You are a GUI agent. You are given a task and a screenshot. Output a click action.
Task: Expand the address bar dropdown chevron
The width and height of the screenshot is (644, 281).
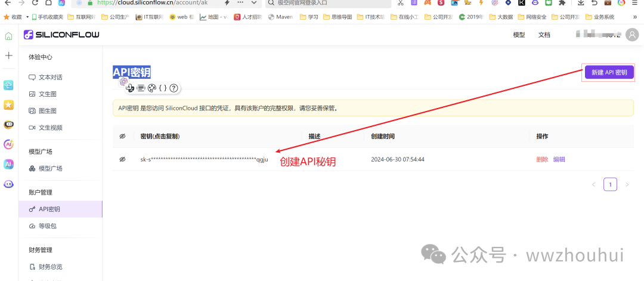click(x=254, y=2)
